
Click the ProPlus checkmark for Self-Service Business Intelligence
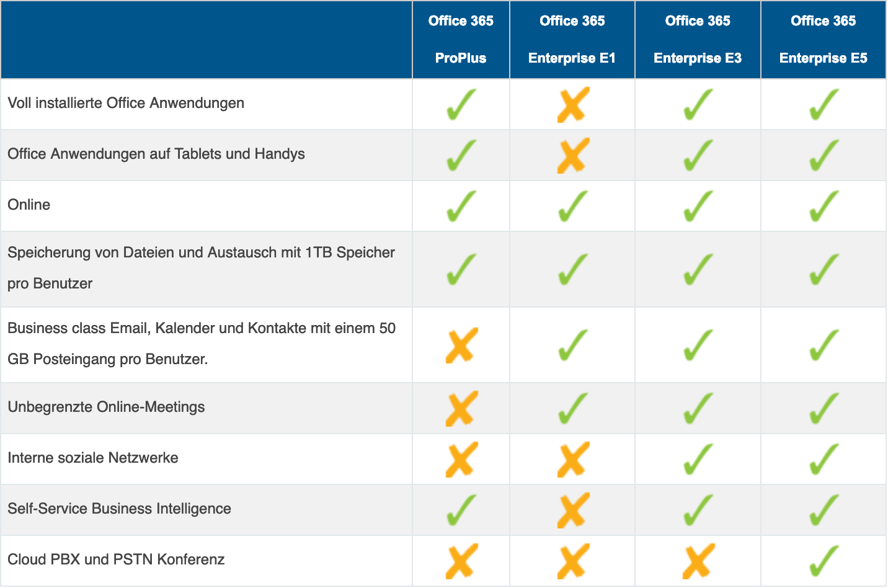click(461, 510)
